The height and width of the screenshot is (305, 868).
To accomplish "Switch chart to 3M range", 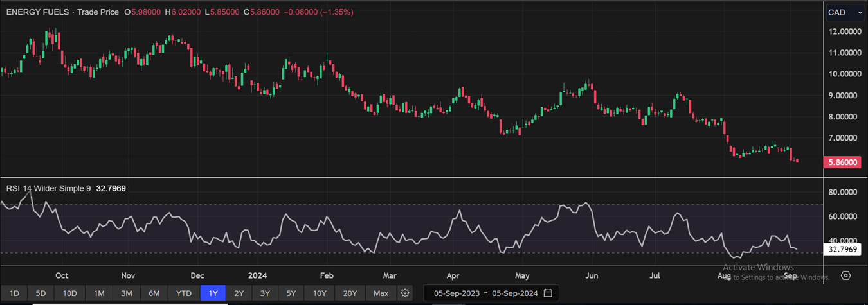I will pos(127,293).
